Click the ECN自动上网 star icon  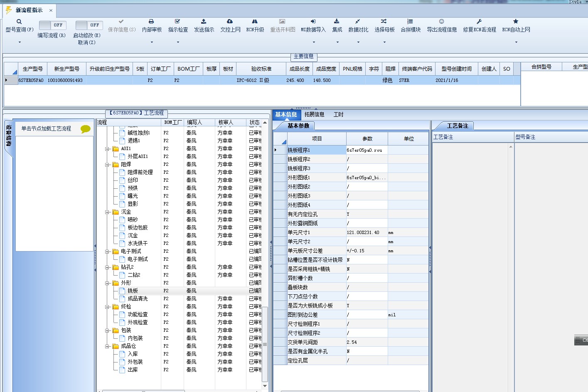tap(516, 21)
